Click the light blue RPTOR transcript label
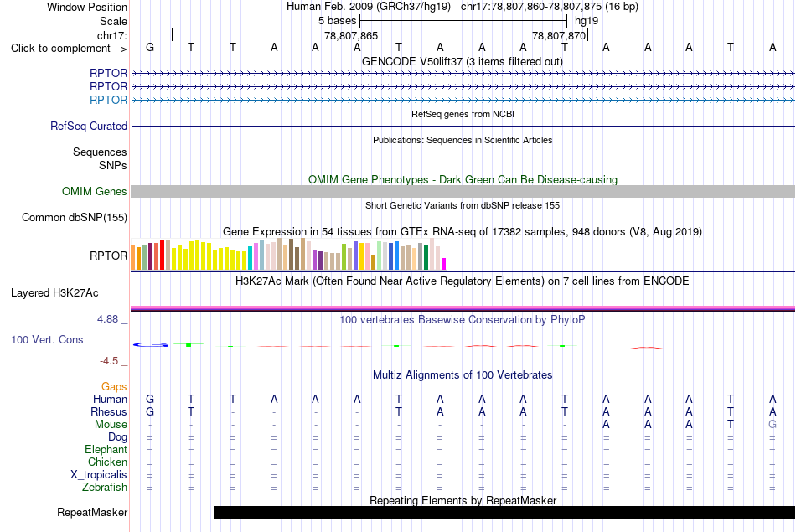The height and width of the screenshot is (532, 796). coord(108,100)
